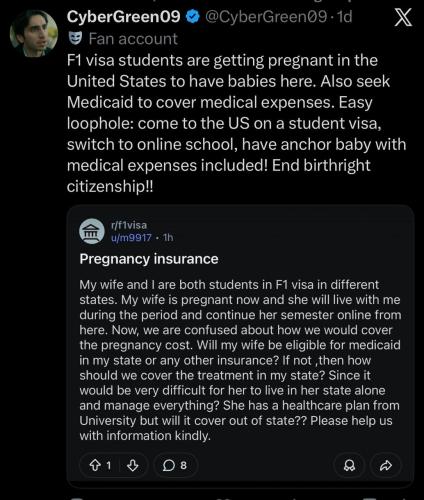Open the comments bubble with 8 replies
Viewport: 424px width, 500px height.
[x=175, y=465]
